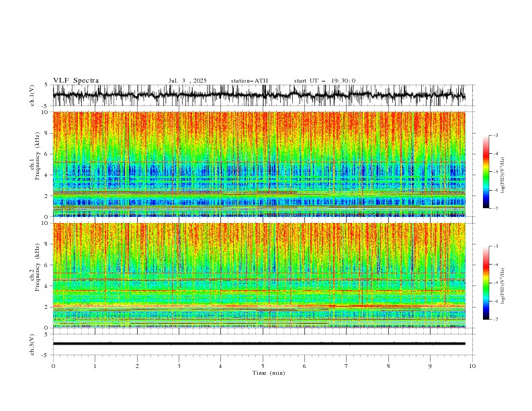Image resolution: width=532 pixels, height=411 pixels.
Task: Click the '-7' tick on lower color bar
Action: [496, 320]
